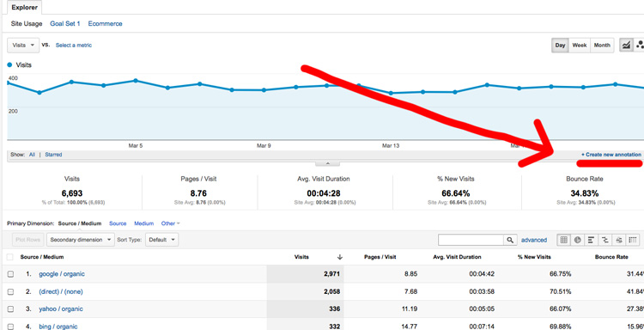The width and height of the screenshot is (644, 330).
Task: Expand the Other primary dimension menu
Action: point(171,223)
